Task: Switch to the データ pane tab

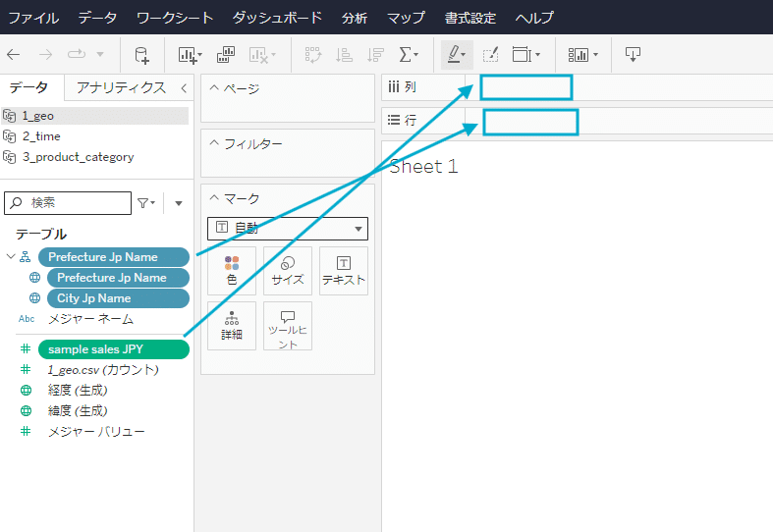Action: [28, 87]
